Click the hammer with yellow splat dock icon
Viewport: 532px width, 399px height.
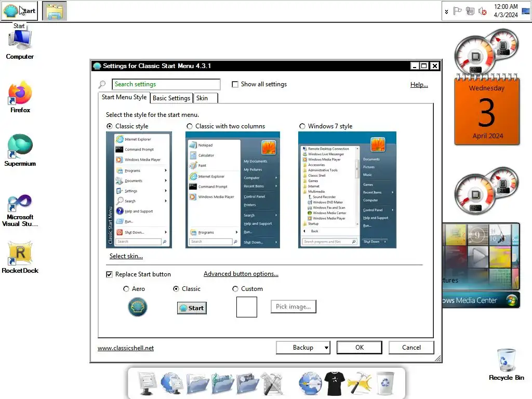click(x=360, y=383)
